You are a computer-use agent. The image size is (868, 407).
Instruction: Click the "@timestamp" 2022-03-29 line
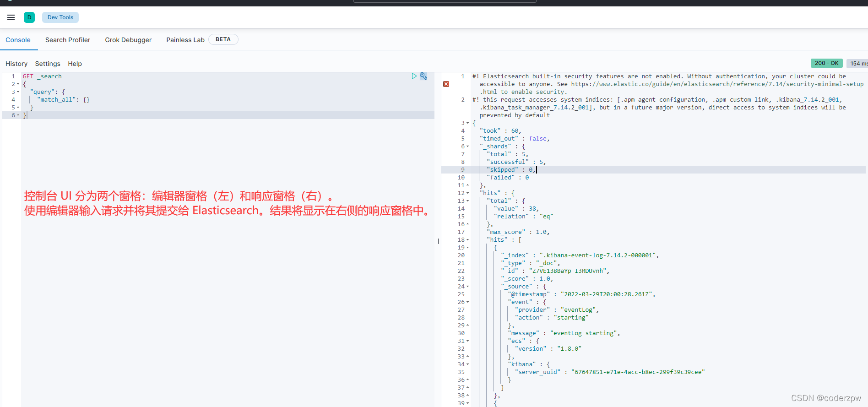[x=582, y=294]
